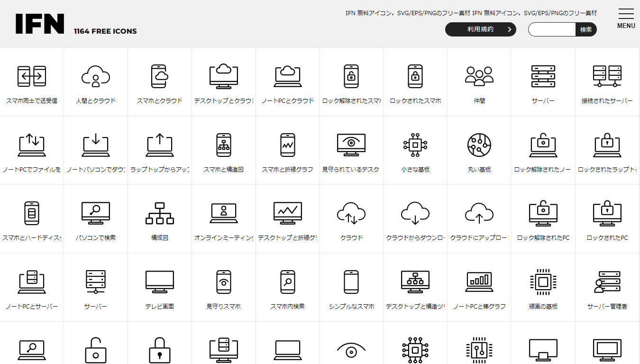Open the smartphone and hard disk icon
Viewport: 640px width, 364px height.
(32, 213)
